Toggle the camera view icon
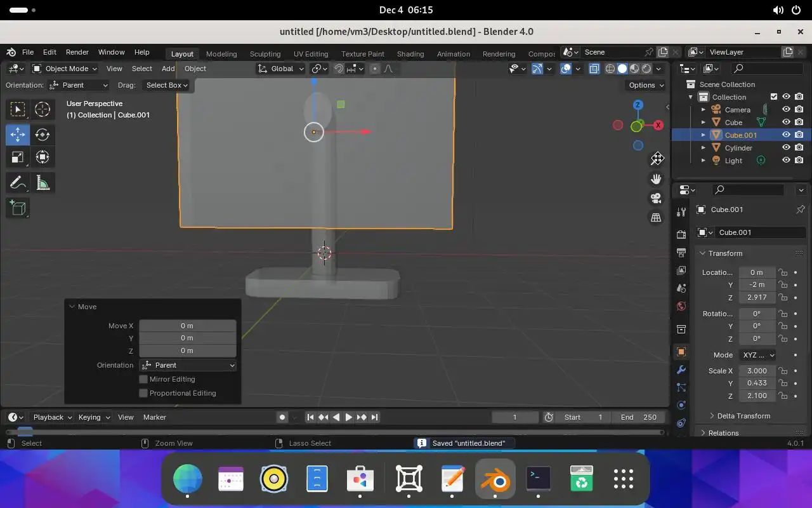The height and width of the screenshot is (508, 812). pos(657,198)
